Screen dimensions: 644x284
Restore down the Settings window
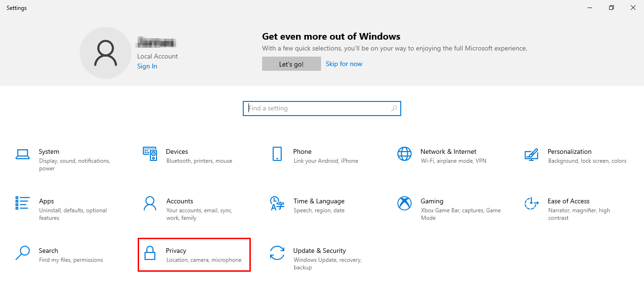[611, 8]
